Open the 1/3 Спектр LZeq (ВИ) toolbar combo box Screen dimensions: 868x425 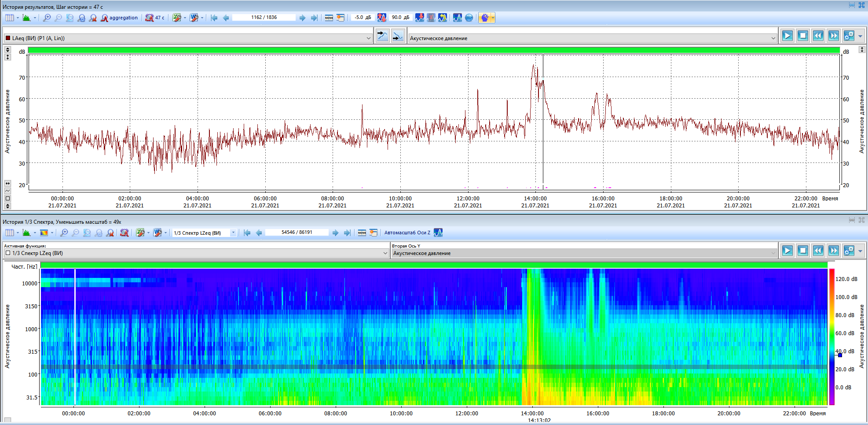pyautogui.click(x=205, y=233)
